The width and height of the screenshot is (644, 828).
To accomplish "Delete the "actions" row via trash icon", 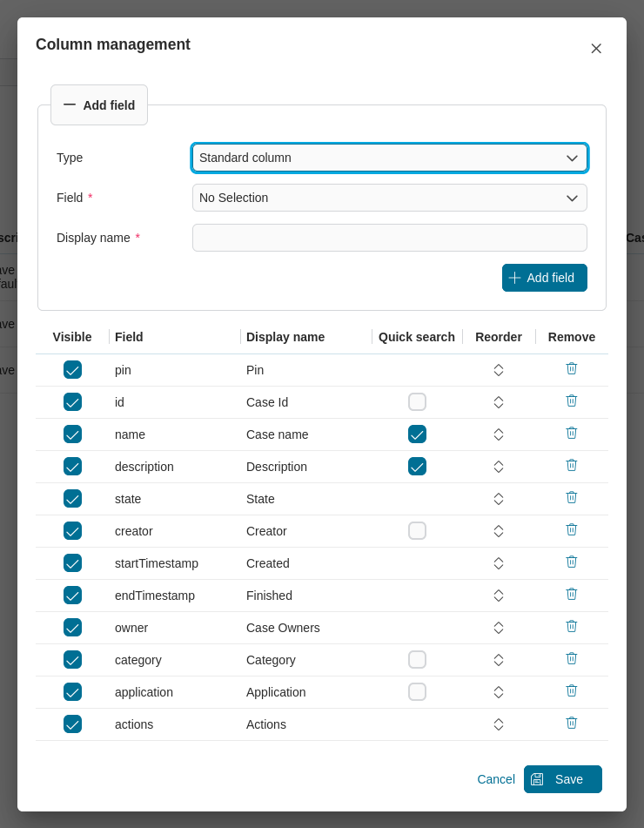I will click(x=571, y=723).
